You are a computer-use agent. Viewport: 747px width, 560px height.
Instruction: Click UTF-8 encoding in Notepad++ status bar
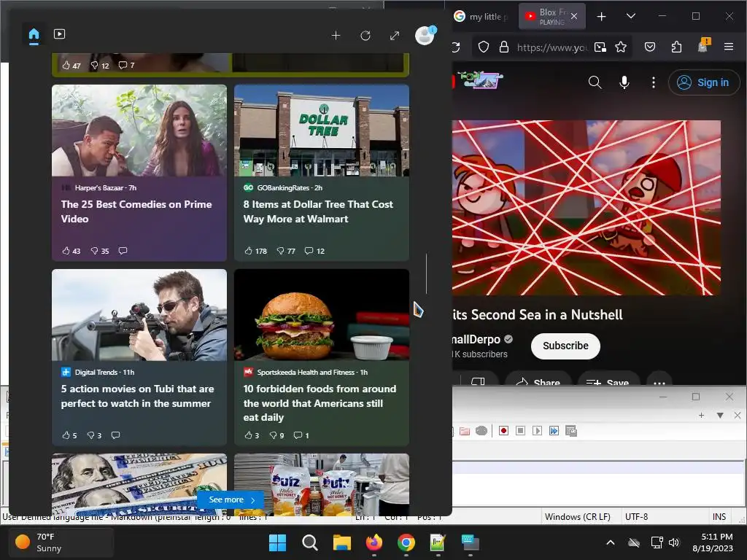click(636, 517)
